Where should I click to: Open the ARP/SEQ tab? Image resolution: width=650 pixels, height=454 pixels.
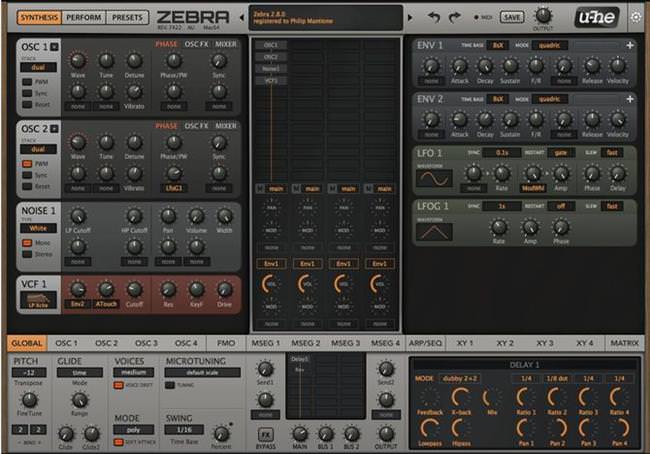point(425,343)
